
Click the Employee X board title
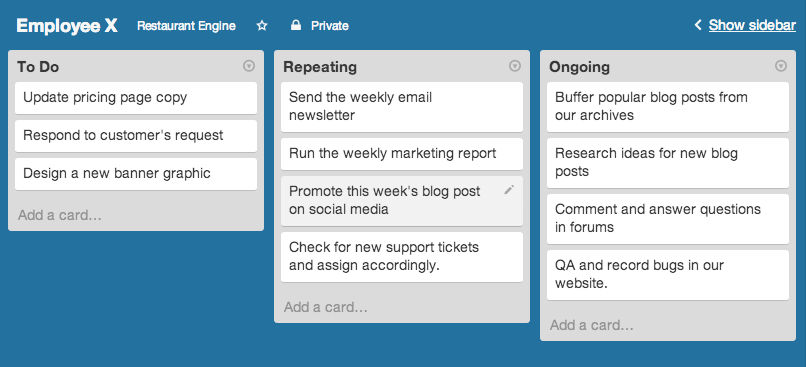(67, 26)
